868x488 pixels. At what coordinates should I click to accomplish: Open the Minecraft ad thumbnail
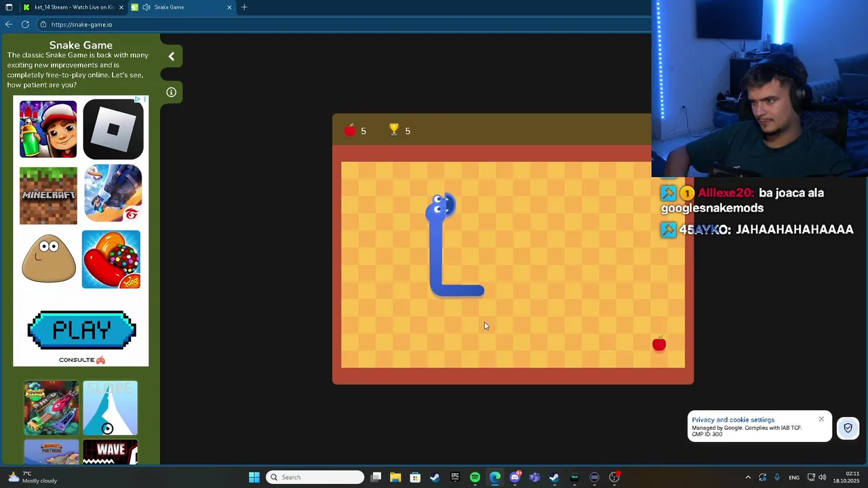[48, 195]
